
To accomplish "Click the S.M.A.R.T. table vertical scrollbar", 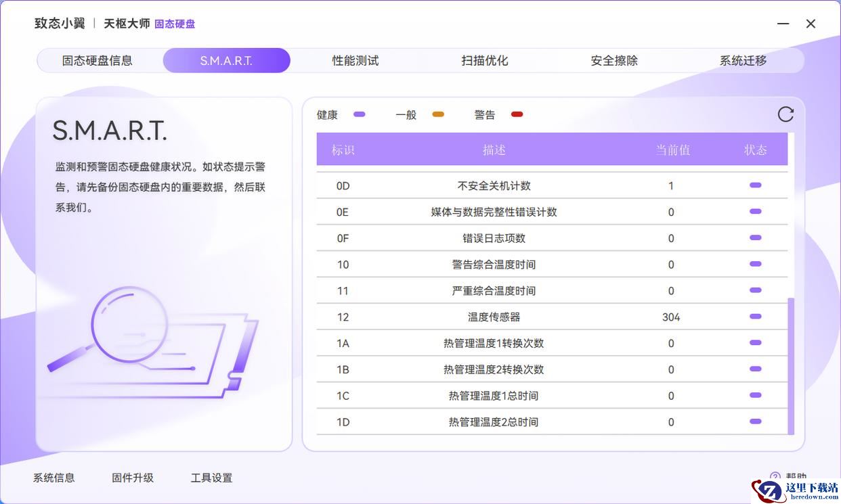I will 791,365.
